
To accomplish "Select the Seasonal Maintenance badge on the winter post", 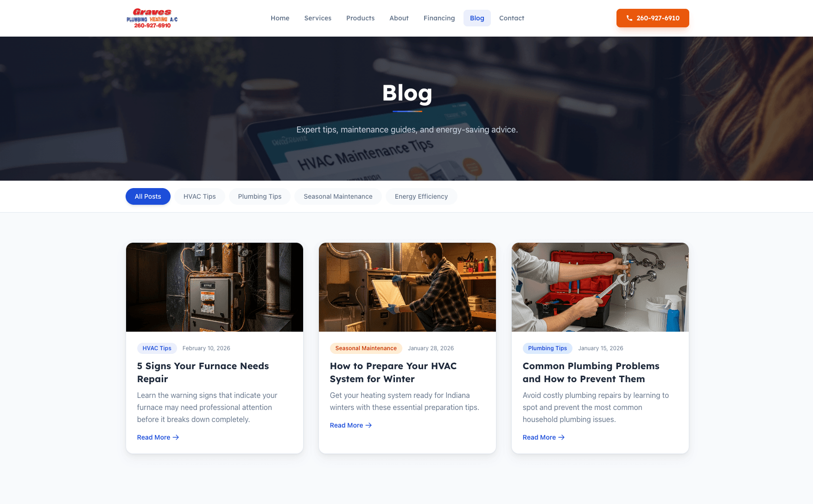I will pos(366,348).
